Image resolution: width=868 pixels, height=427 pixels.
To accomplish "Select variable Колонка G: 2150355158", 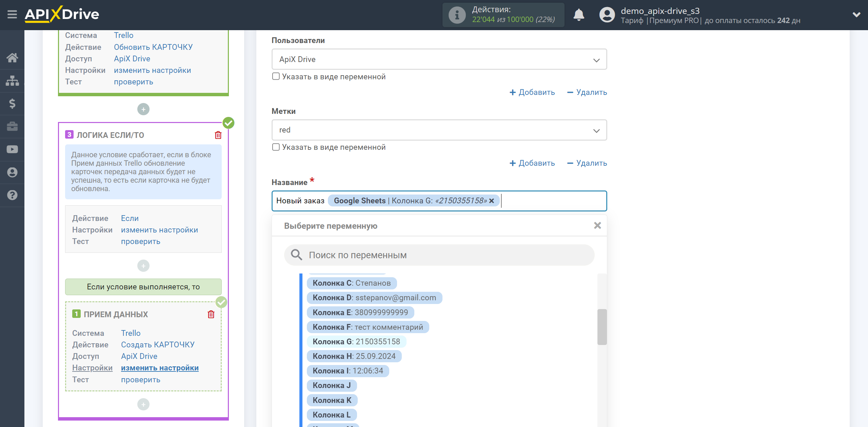I will pos(356,342).
